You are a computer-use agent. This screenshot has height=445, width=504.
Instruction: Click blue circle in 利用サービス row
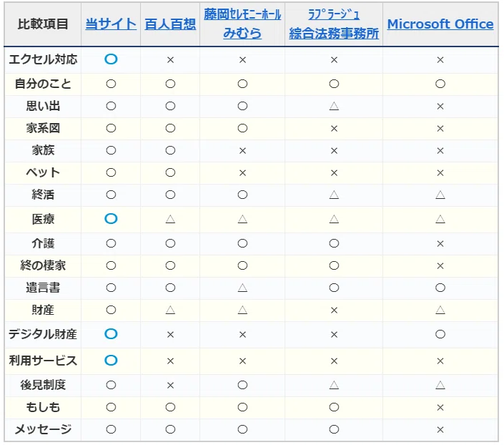coord(111,361)
